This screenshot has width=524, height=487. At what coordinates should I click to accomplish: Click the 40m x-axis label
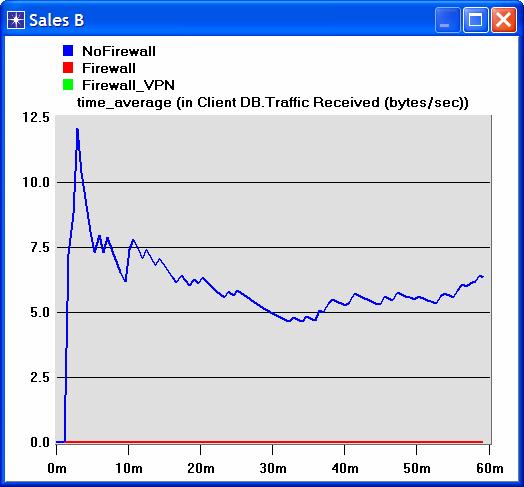click(345, 468)
